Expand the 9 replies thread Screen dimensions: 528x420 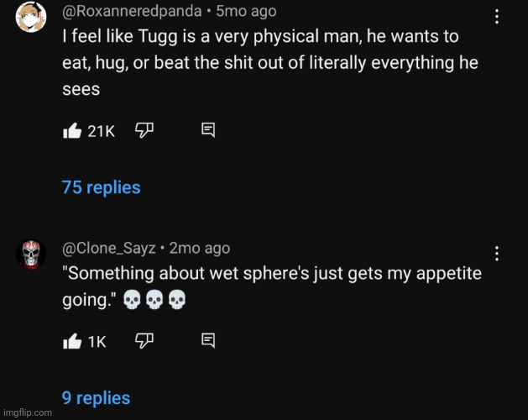point(96,397)
